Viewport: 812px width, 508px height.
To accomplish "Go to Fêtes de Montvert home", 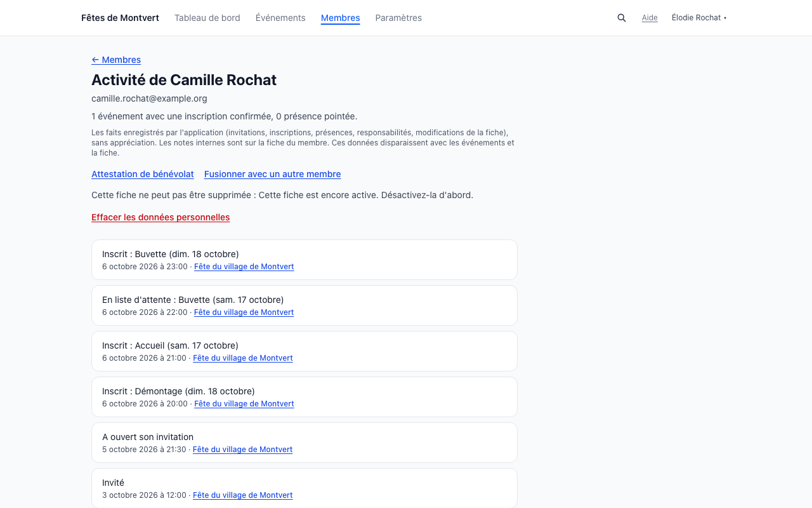I will tap(120, 18).
